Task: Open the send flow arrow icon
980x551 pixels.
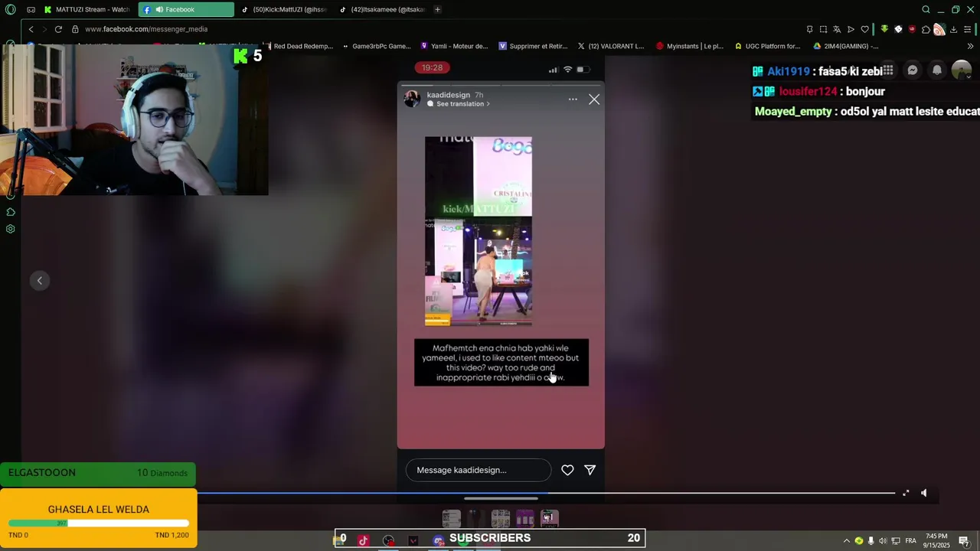Action: [851, 29]
